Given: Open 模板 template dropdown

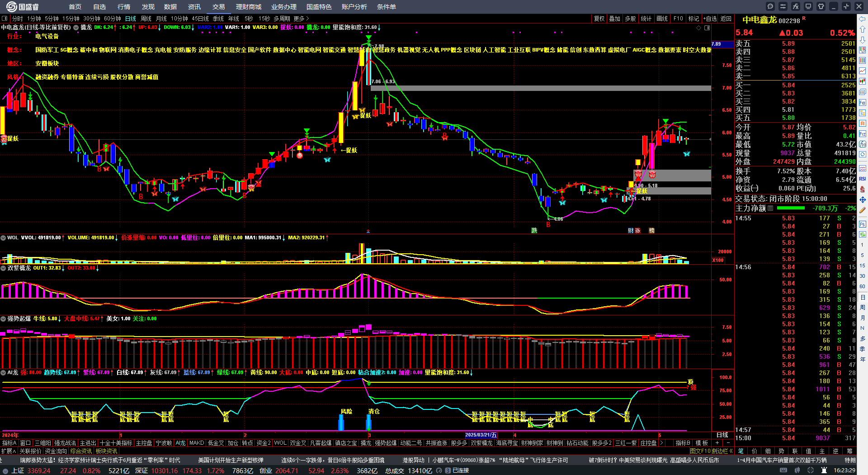Looking at the screenshot, I should pyautogui.click(x=702, y=443).
